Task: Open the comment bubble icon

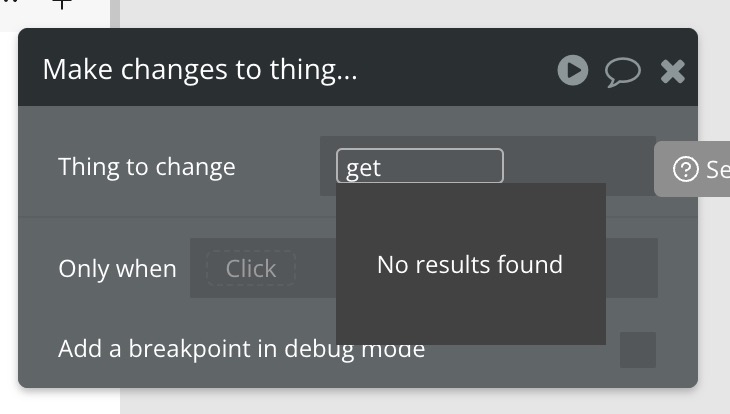Action: click(x=622, y=72)
